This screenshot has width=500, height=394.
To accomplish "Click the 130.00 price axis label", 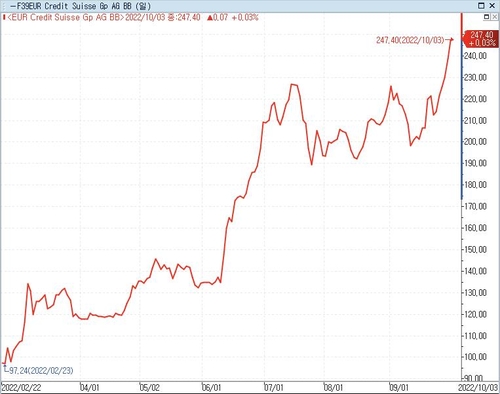I will 475,293.
